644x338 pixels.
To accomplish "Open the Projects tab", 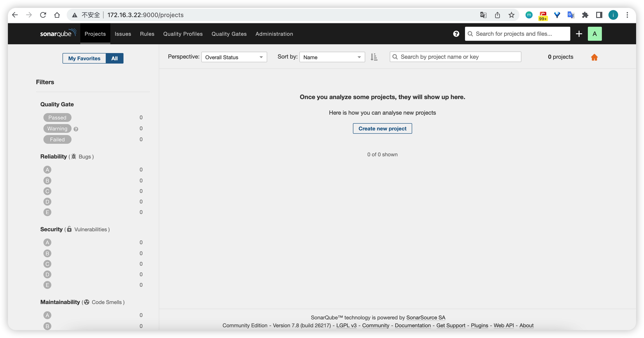I will [x=95, y=34].
